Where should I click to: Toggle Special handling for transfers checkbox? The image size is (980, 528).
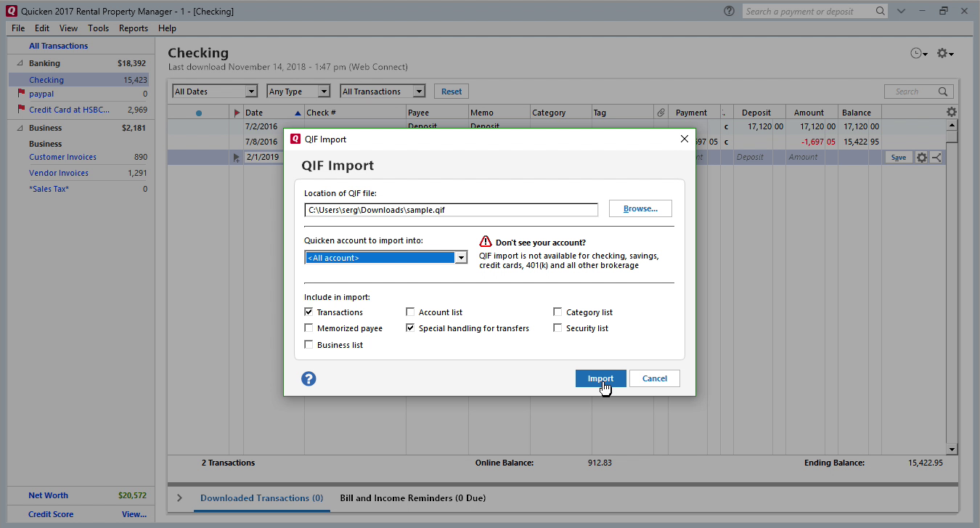click(411, 328)
